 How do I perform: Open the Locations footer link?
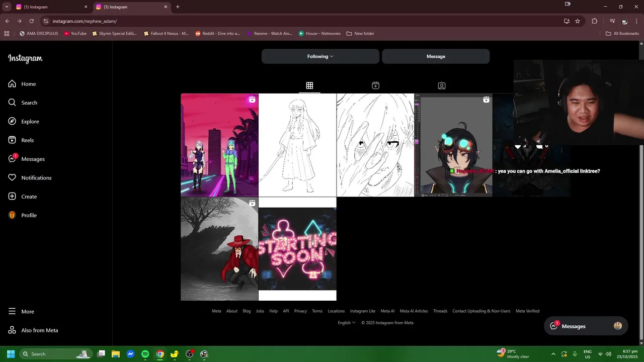click(x=336, y=311)
